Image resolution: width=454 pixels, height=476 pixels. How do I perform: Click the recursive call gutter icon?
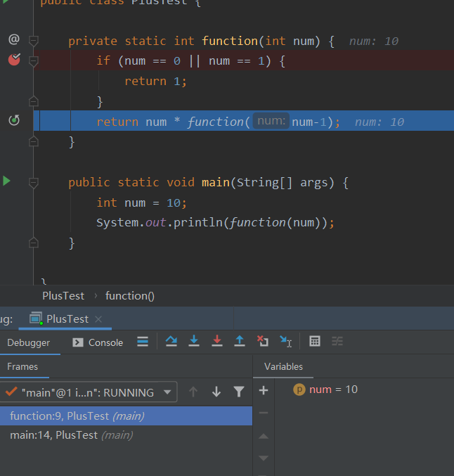click(x=14, y=120)
